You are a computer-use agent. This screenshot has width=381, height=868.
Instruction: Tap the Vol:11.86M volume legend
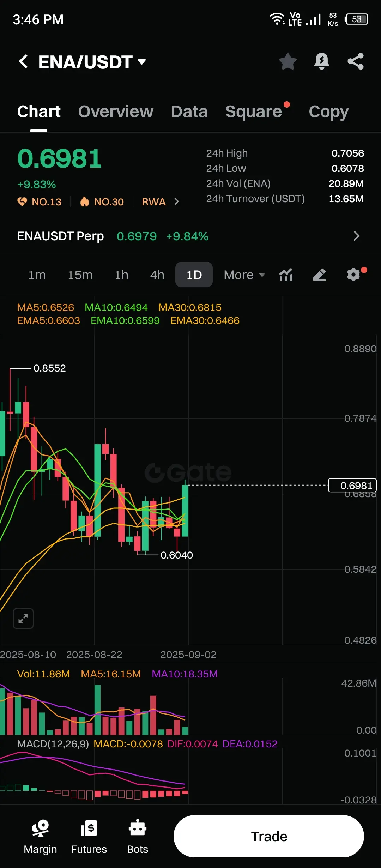click(x=43, y=674)
